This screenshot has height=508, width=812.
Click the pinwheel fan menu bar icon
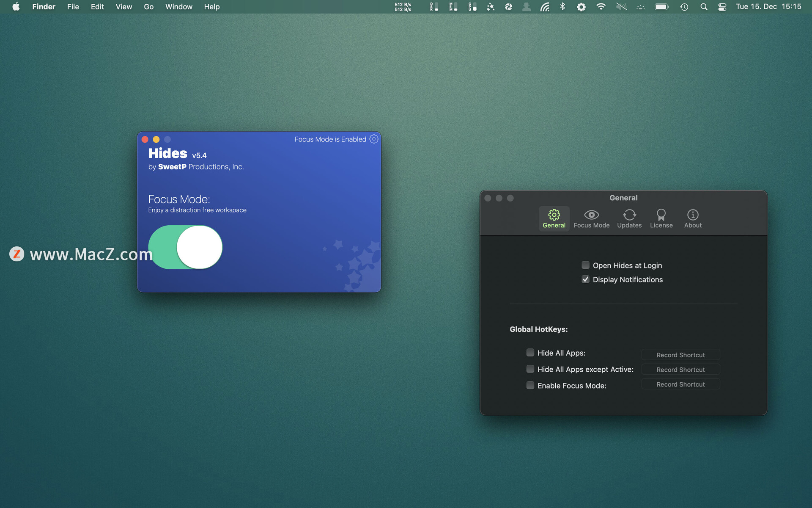509,7
